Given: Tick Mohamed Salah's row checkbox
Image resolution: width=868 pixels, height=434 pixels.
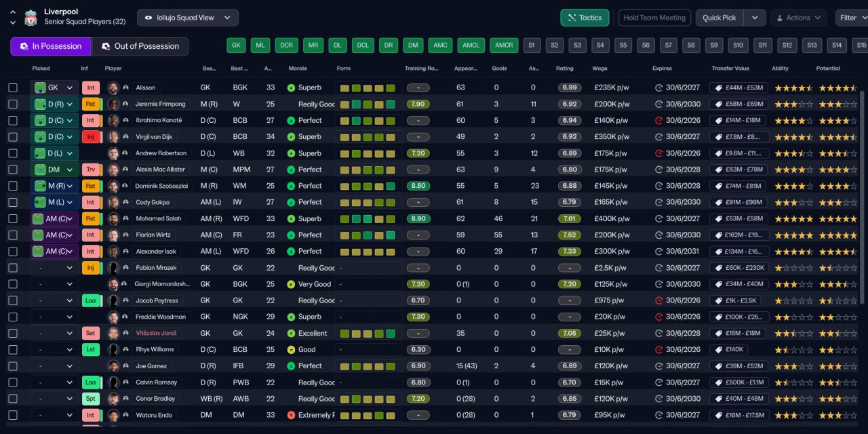Looking at the screenshot, I should (x=13, y=218).
